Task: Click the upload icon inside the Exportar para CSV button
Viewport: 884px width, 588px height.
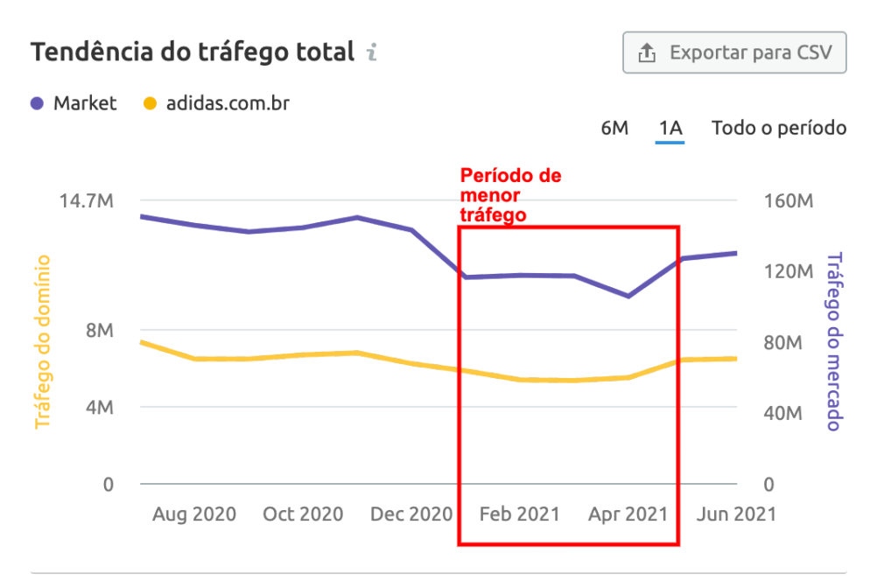Action: tap(647, 52)
